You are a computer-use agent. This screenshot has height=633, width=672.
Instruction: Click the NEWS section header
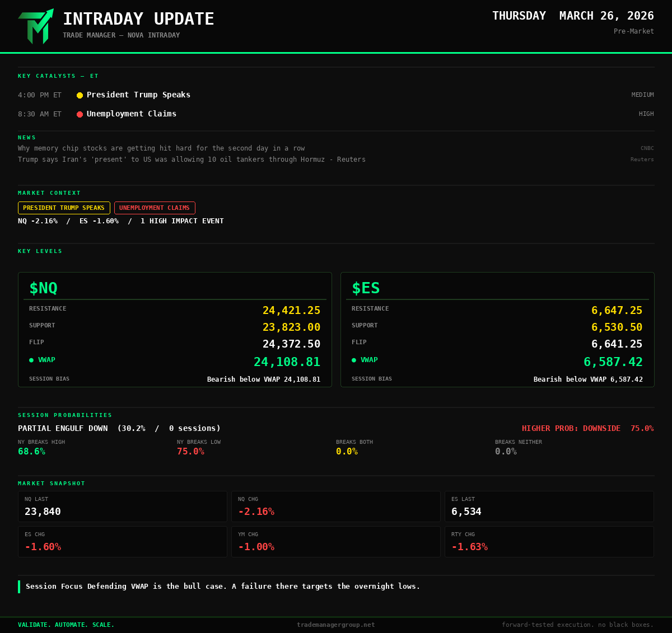click(x=27, y=138)
